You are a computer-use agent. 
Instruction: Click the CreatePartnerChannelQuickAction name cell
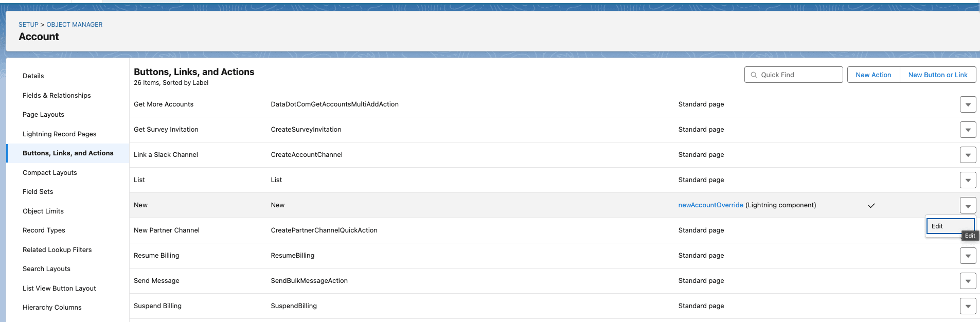[324, 230]
